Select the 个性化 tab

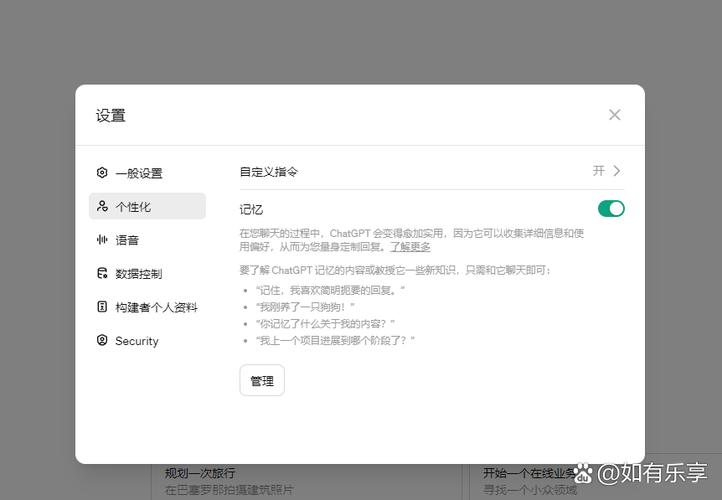147,206
